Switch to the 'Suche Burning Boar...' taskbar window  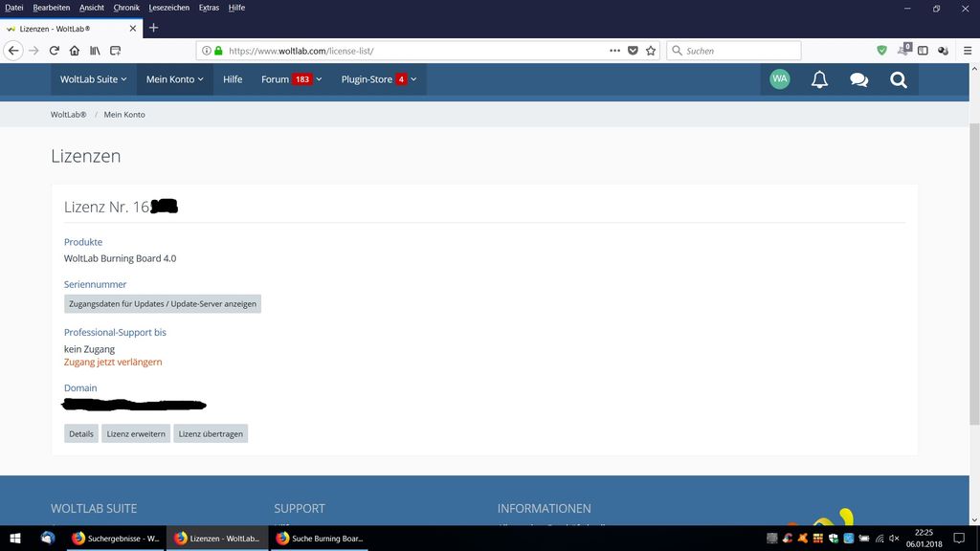[x=320, y=539]
